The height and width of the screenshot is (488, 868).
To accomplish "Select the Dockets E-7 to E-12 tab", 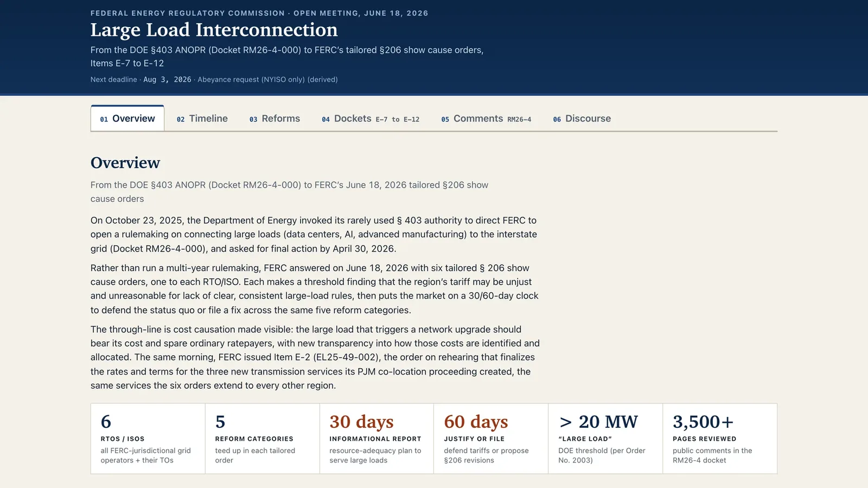I will [x=371, y=118].
